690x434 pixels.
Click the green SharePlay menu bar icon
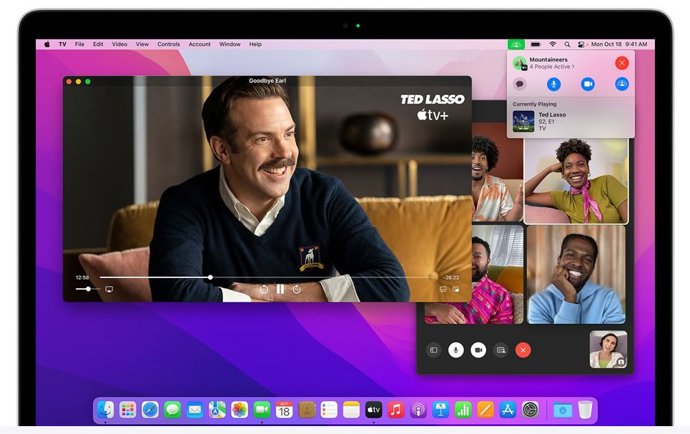click(516, 44)
